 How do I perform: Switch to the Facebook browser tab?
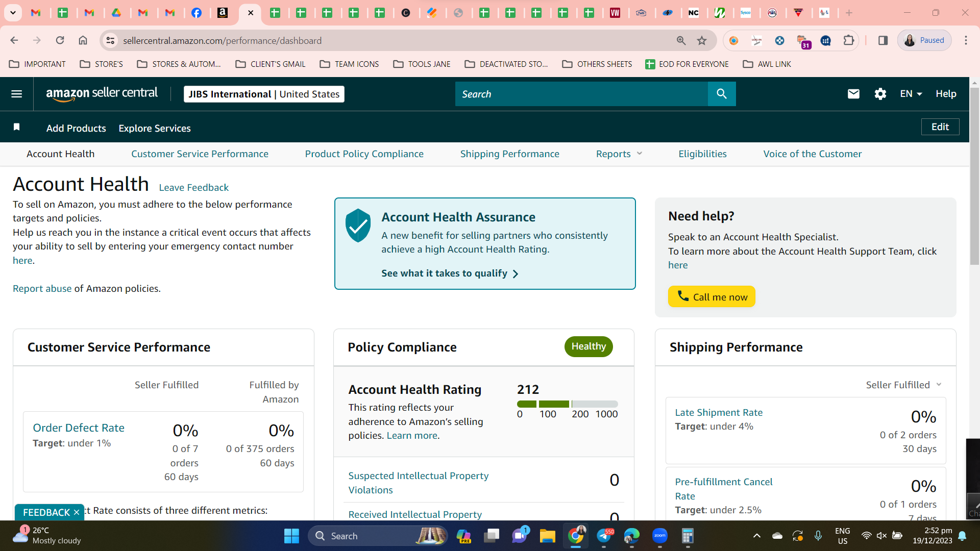click(x=197, y=13)
